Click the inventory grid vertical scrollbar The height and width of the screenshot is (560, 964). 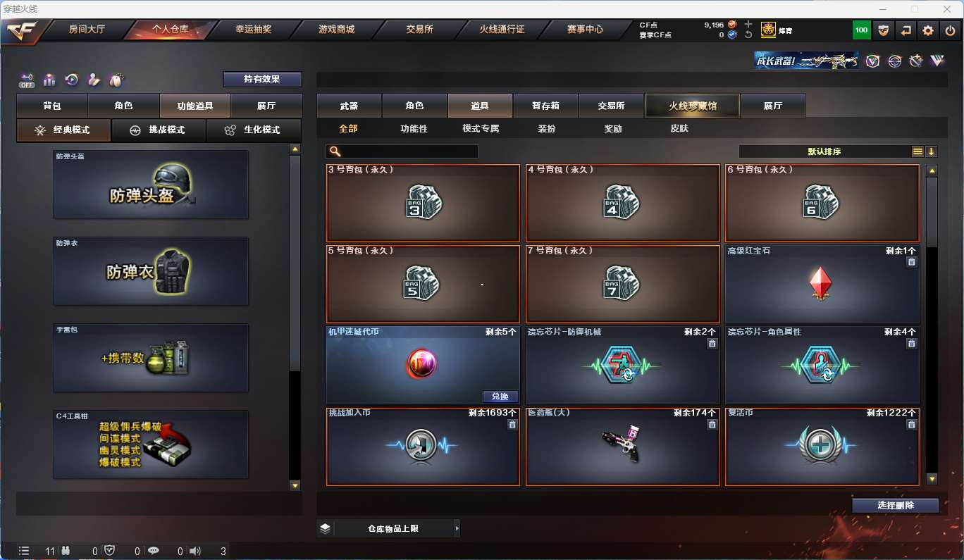point(932,325)
